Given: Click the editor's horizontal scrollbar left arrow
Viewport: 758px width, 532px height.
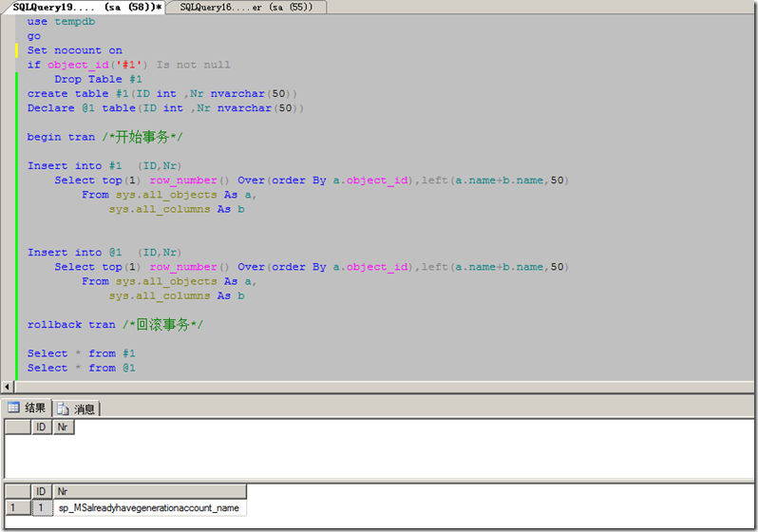Looking at the screenshot, I should click(9, 387).
